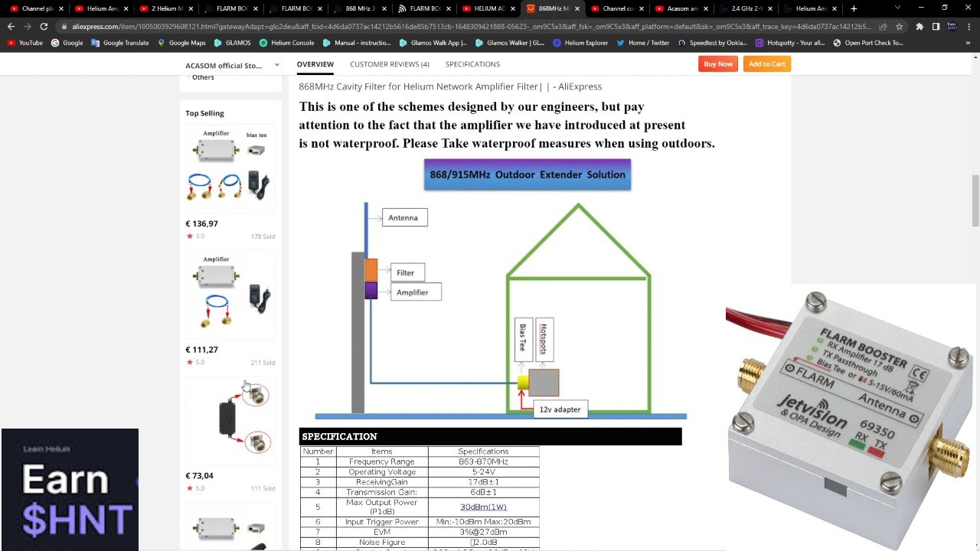
Task: Open the Chrome three-dot menu
Action: 969,26
